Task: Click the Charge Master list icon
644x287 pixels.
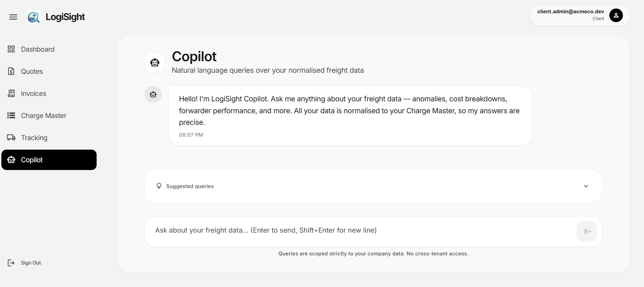Action: (11, 115)
